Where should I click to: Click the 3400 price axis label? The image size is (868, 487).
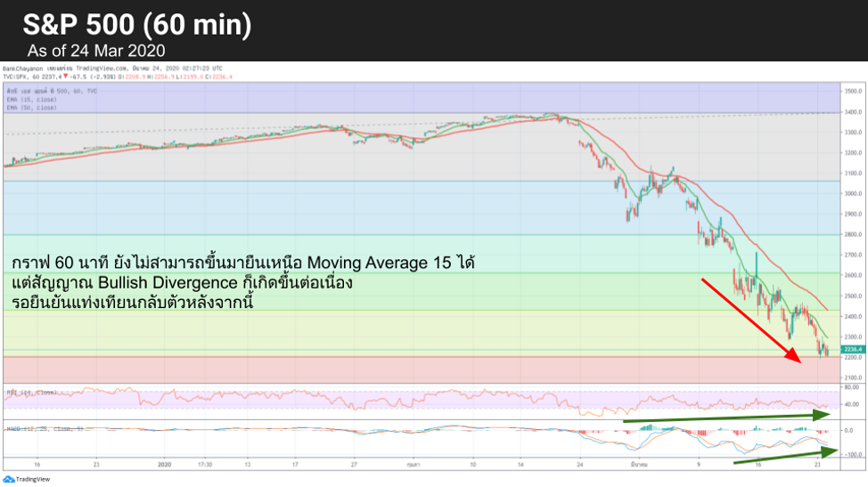[x=852, y=112]
